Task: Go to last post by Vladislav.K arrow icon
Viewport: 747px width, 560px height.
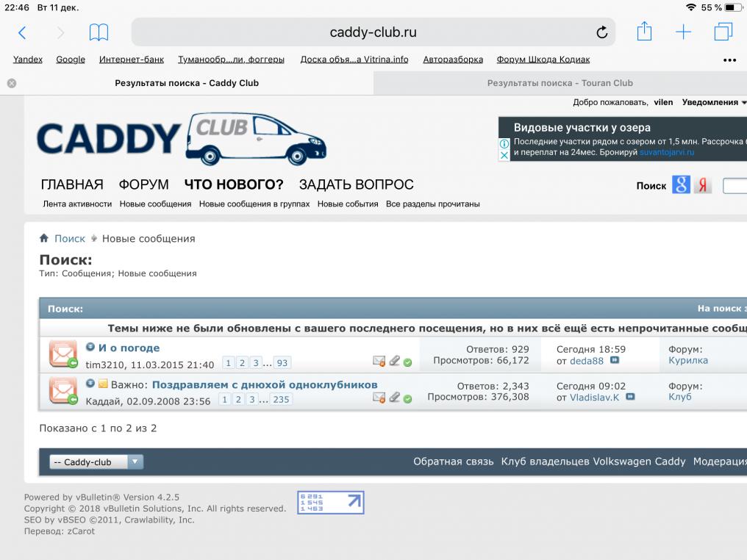Action: coord(630,397)
